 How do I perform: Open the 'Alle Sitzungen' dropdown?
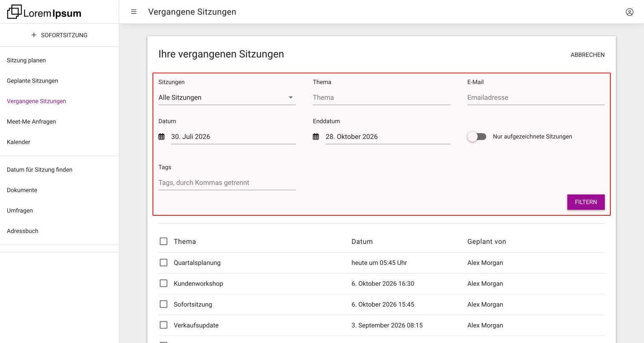(227, 97)
